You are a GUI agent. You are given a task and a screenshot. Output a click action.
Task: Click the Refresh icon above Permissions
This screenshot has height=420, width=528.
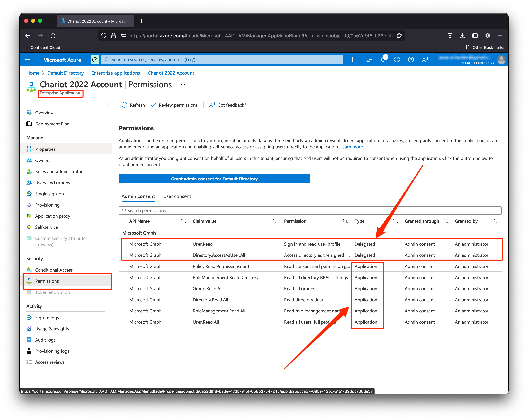pos(124,105)
